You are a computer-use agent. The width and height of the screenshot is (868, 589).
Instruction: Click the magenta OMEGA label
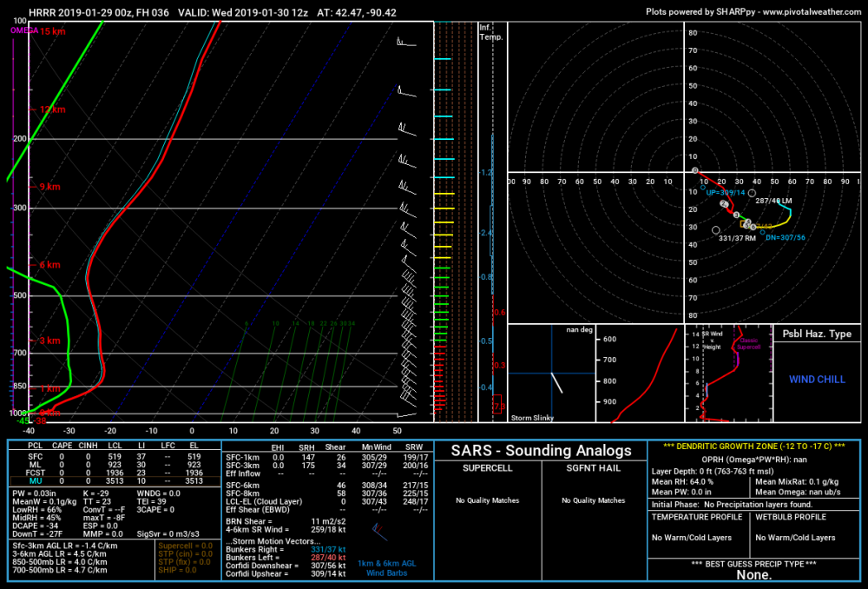pyautogui.click(x=24, y=30)
